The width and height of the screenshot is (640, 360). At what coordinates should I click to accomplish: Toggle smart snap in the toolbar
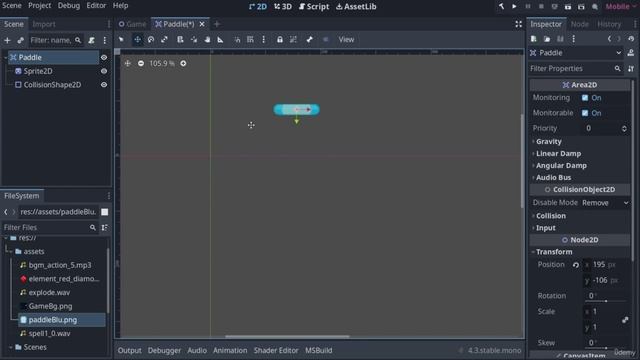tap(237, 40)
